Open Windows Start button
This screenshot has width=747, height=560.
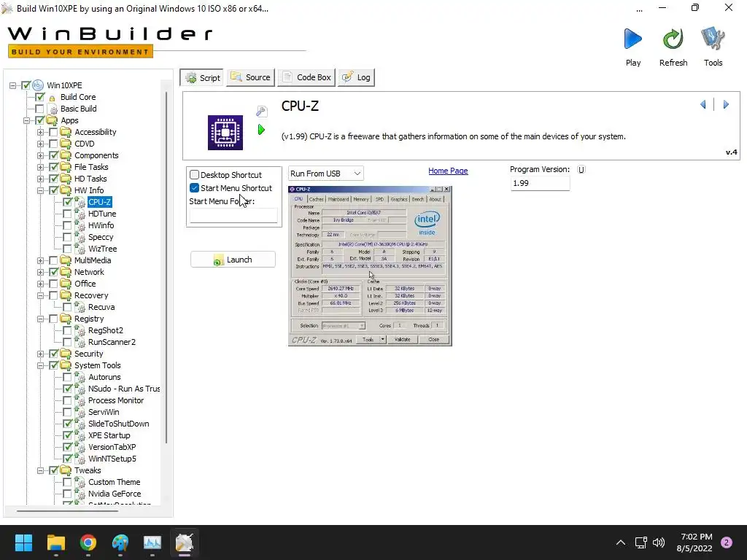point(23,542)
